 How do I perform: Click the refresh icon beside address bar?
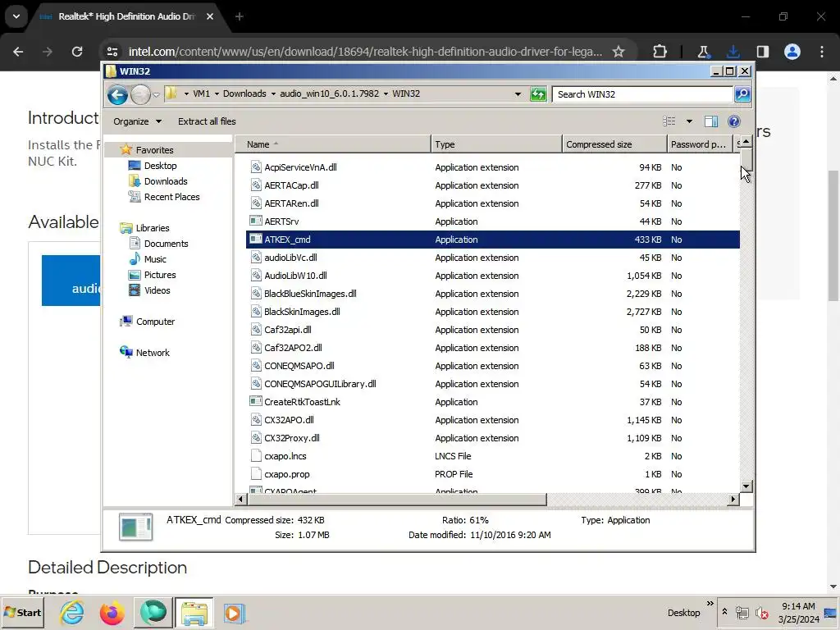pyautogui.click(x=538, y=94)
